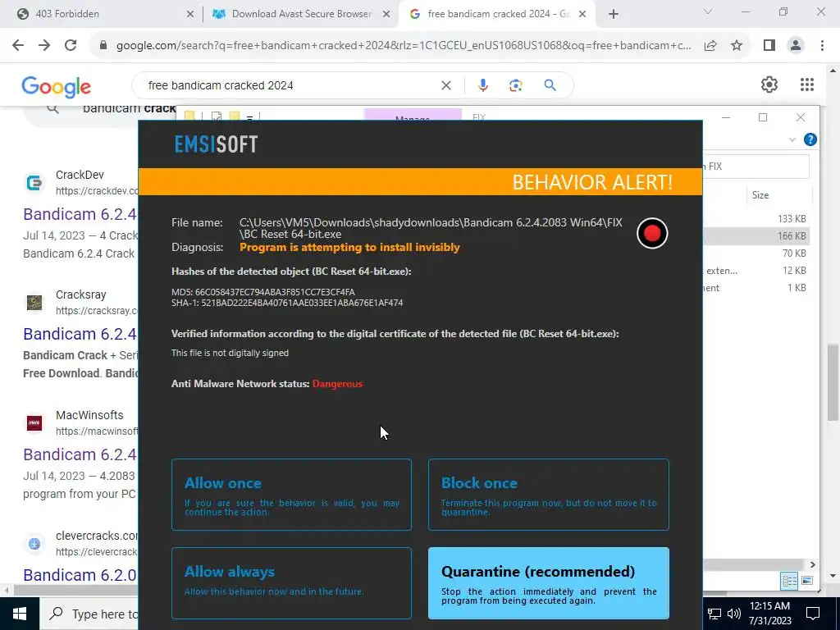Open volume control in system tray
Screen dimensions: 840x630
click(x=733, y=614)
